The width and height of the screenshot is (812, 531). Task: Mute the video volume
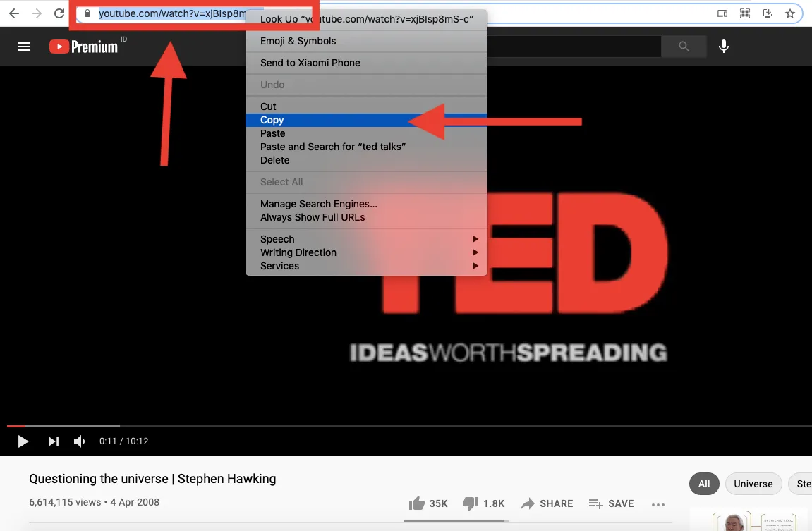click(x=79, y=441)
